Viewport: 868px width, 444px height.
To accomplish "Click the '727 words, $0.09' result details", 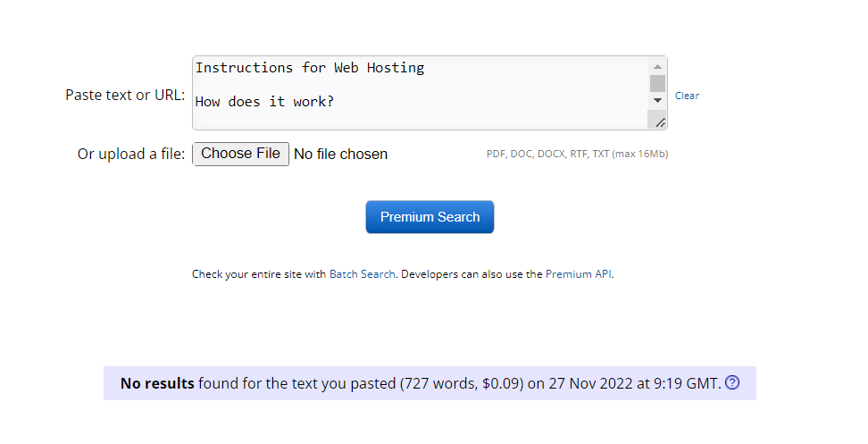I will 462,383.
